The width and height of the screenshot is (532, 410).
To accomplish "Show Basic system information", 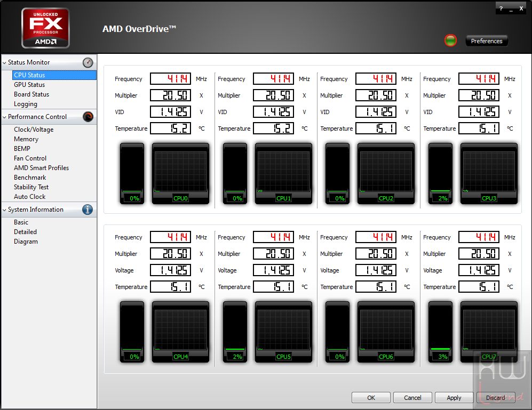I will [x=21, y=222].
